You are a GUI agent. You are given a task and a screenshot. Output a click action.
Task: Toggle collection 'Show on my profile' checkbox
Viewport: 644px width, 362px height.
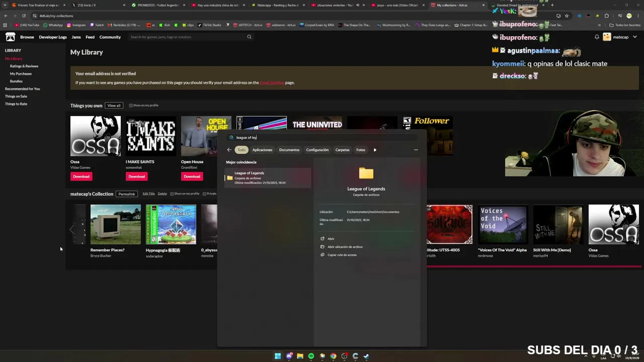click(x=172, y=194)
